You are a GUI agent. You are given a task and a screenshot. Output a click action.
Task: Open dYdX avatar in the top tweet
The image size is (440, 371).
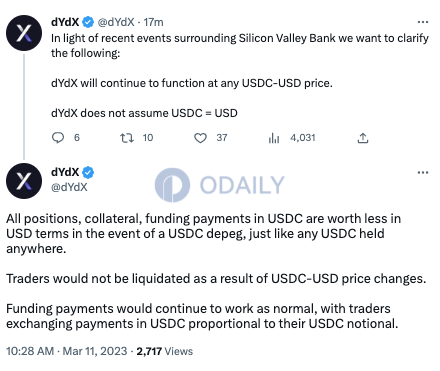24,33
